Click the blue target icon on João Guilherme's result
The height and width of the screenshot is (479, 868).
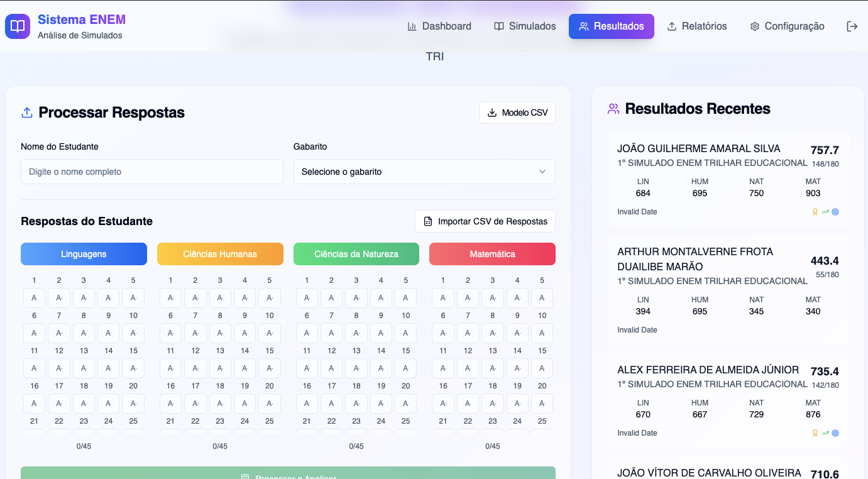coord(835,212)
